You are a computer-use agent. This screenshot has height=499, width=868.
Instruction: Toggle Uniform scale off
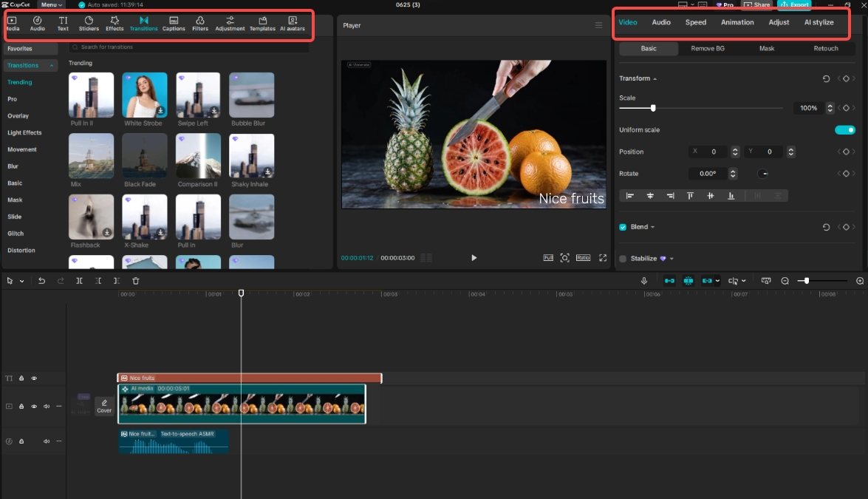[x=844, y=129]
